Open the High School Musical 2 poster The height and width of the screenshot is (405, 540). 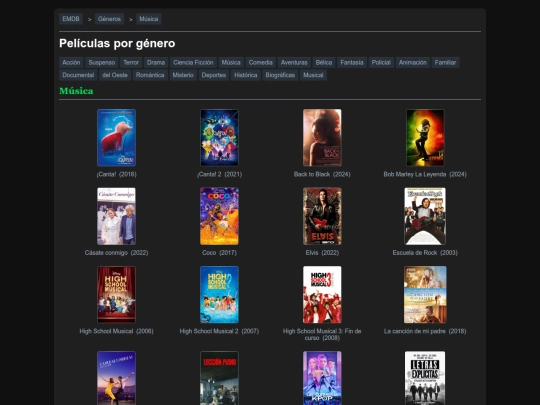point(219,294)
